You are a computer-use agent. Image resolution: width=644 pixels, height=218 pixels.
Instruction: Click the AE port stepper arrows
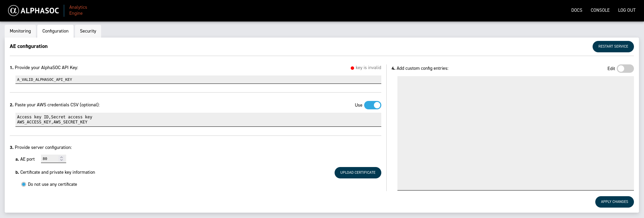point(61,159)
